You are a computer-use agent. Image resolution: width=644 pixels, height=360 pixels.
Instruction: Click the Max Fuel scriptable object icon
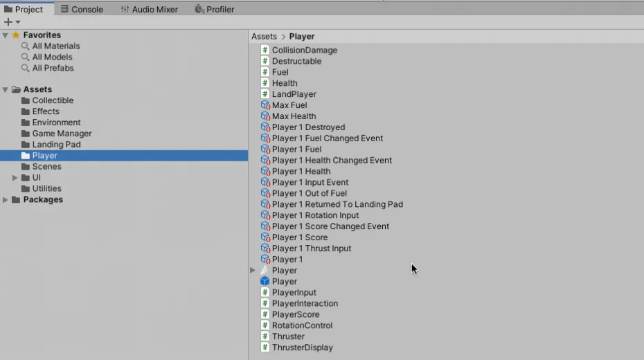pyautogui.click(x=265, y=105)
